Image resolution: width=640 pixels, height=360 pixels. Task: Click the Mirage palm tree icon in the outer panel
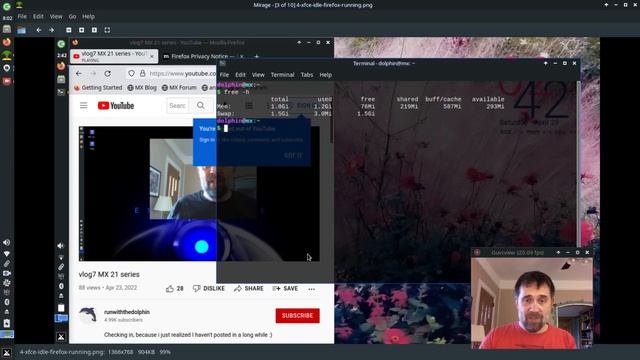(7, 55)
